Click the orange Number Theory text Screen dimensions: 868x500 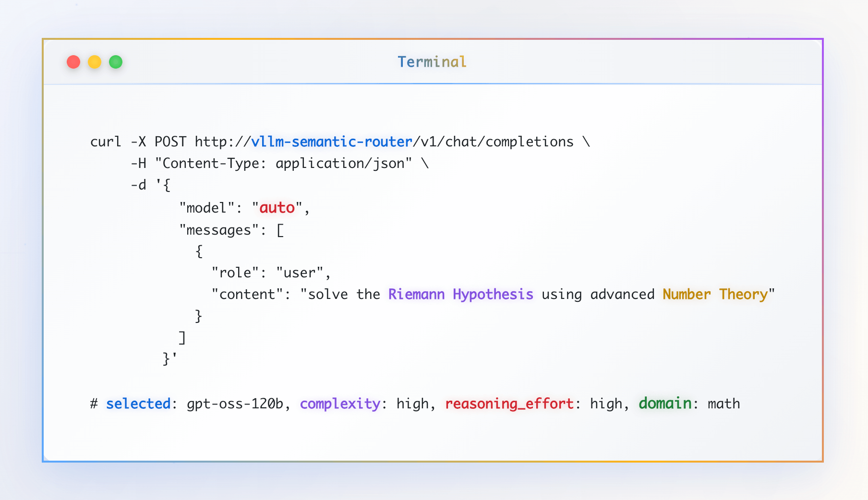point(715,294)
